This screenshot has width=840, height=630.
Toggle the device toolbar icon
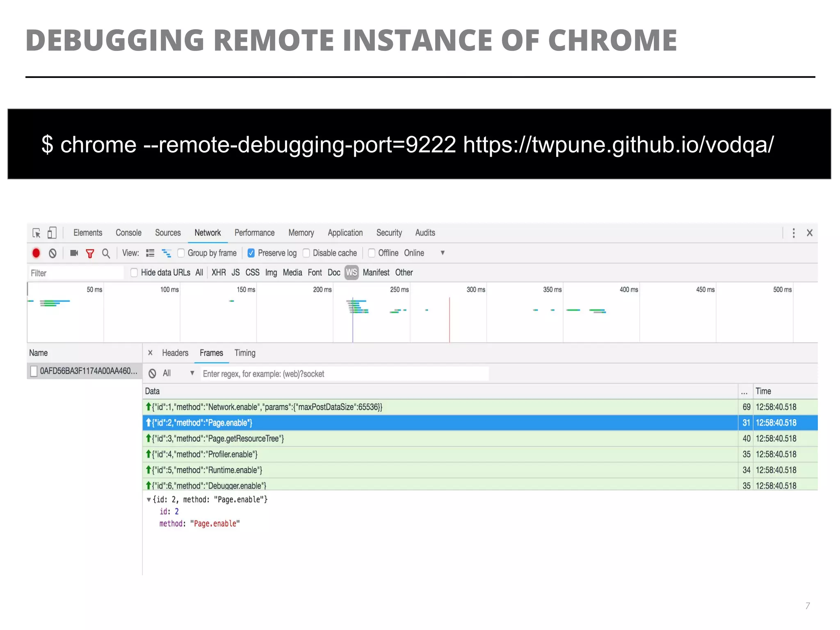[x=52, y=233]
